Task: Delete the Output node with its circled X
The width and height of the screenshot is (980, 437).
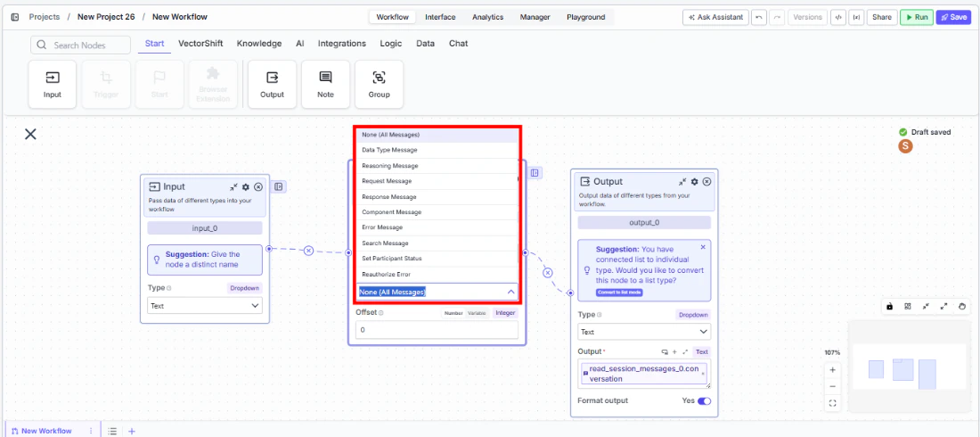Action: coord(706,182)
